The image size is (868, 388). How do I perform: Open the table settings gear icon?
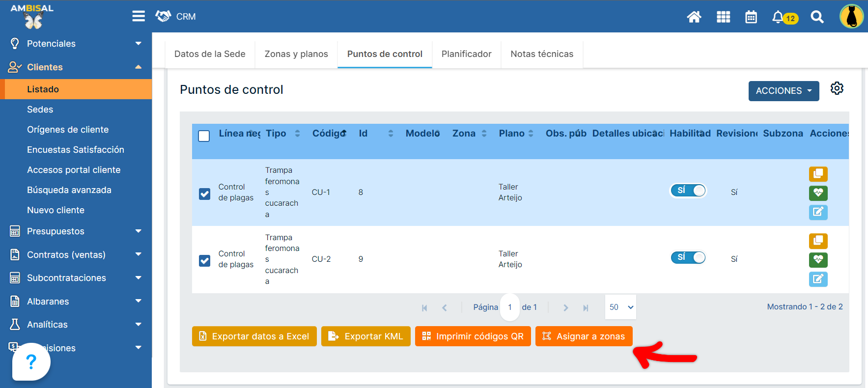(x=837, y=88)
